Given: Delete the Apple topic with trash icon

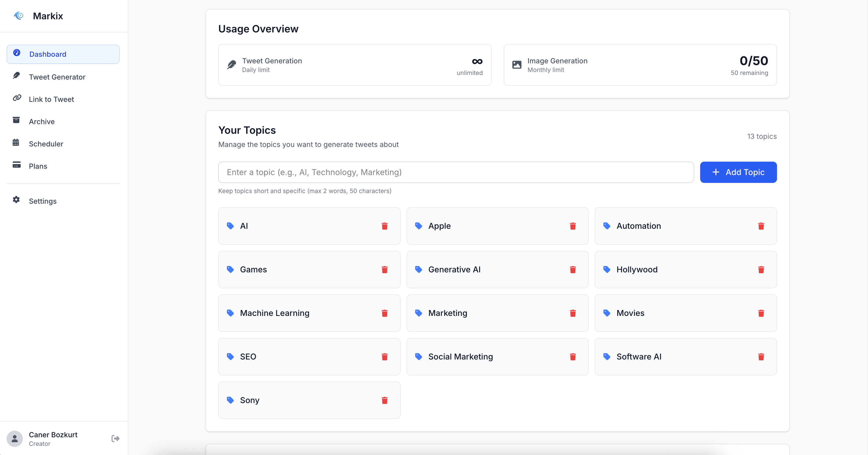Looking at the screenshot, I should tap(572, 226).
